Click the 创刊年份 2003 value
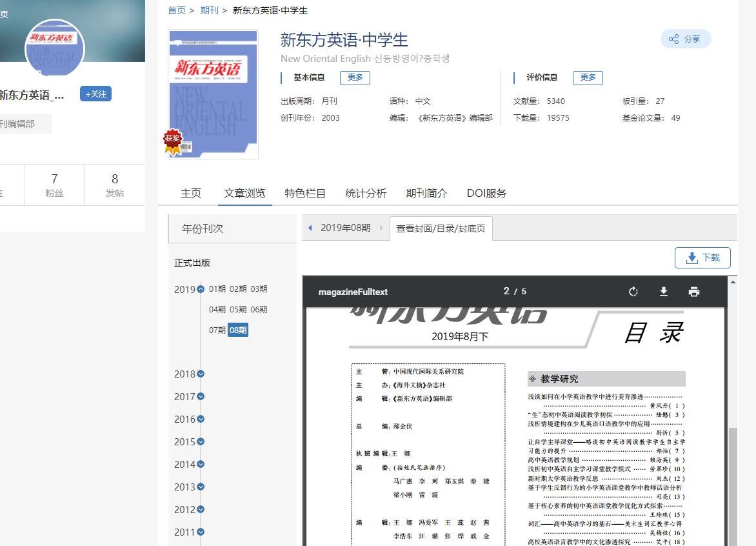The image size is (756, 546). tap(330, 117)
